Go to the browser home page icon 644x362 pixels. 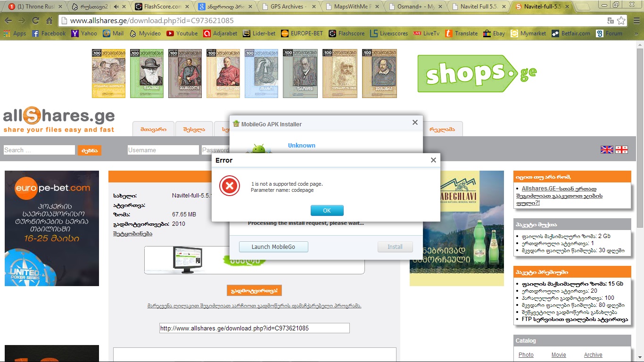pos(49,21)
